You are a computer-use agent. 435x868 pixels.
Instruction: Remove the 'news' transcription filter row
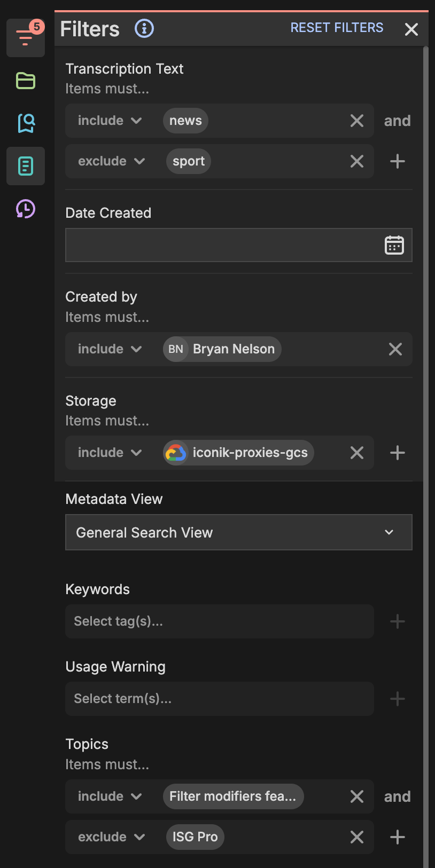357,121
